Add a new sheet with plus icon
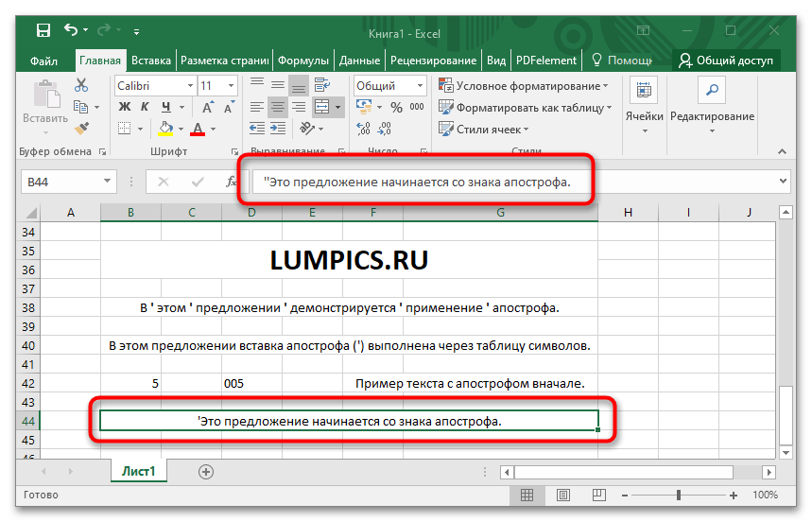The height and width of the screenshot is (522, 812). 206,471
